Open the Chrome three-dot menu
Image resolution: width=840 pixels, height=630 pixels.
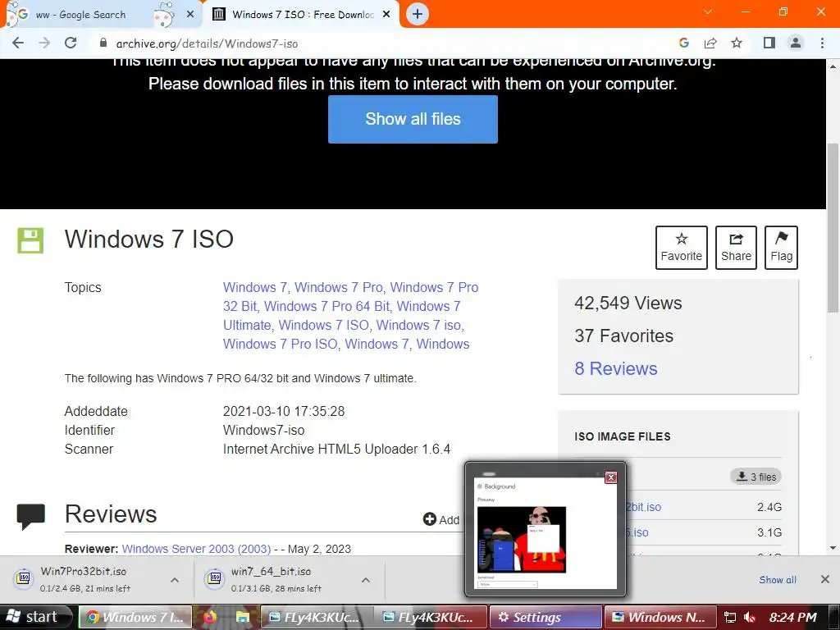[x=822, y=43]
